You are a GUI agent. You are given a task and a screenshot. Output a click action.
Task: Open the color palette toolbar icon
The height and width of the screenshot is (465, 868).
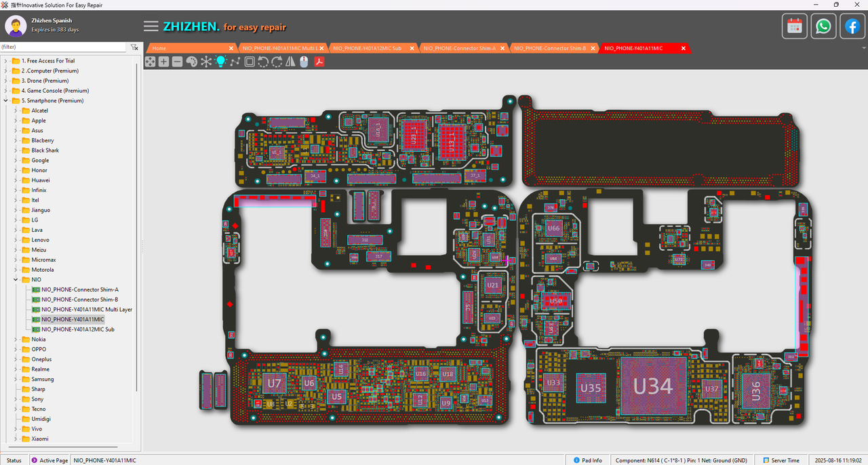(x=191, y=62)
